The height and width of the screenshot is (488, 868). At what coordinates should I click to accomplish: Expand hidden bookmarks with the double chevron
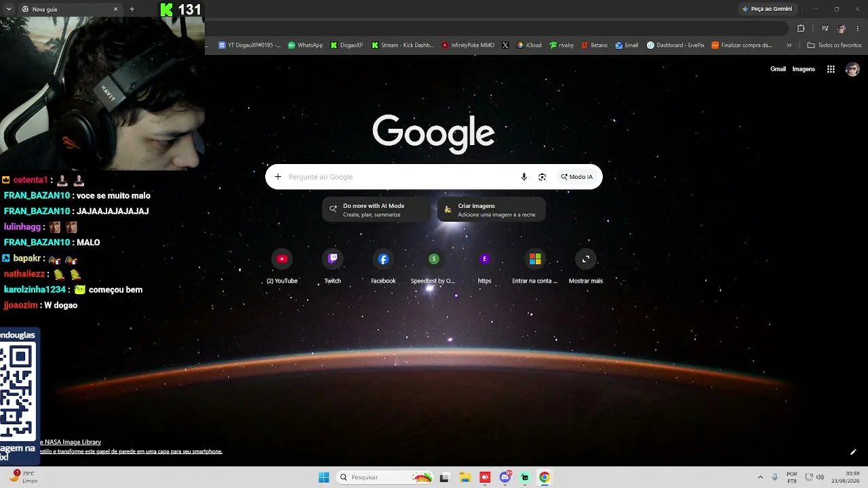(x=789, y=45)
